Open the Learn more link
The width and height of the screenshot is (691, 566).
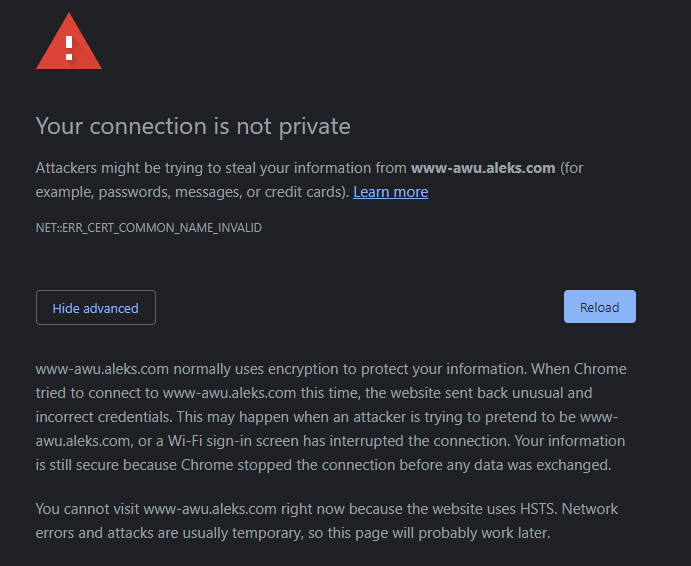pyautogui.click(x=390, y=191)
